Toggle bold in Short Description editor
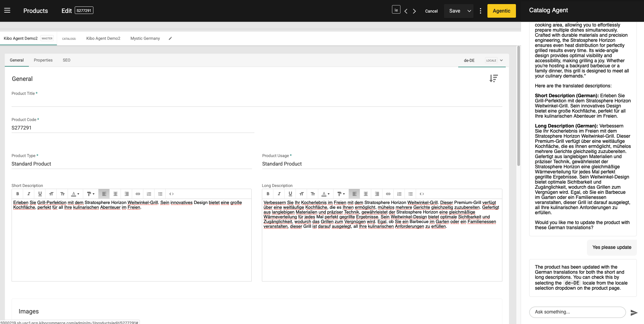Screen dimensions: 644x324 pos(18,194)
